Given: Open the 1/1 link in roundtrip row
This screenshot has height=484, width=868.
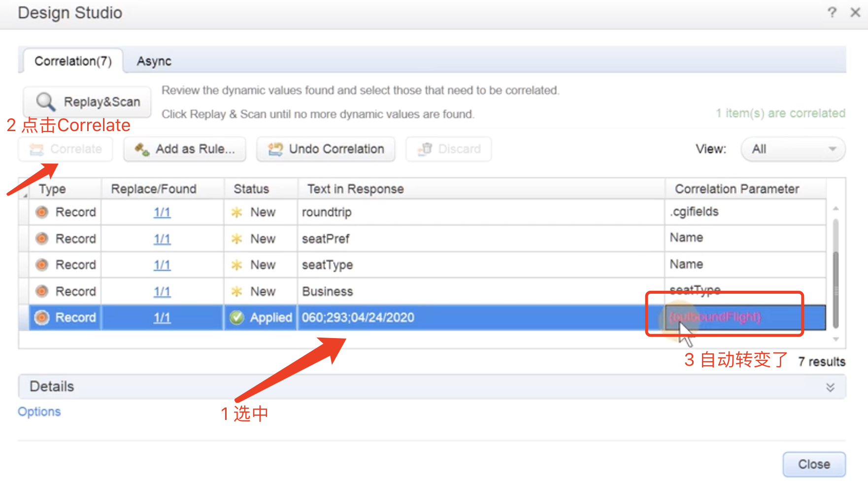Looking at the screenshot, I should point(162,212).
